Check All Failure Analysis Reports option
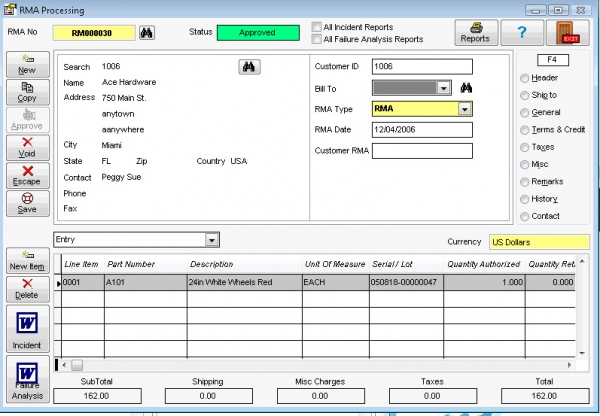Screen dimensions: 600x416 click(x=315, y=39)
